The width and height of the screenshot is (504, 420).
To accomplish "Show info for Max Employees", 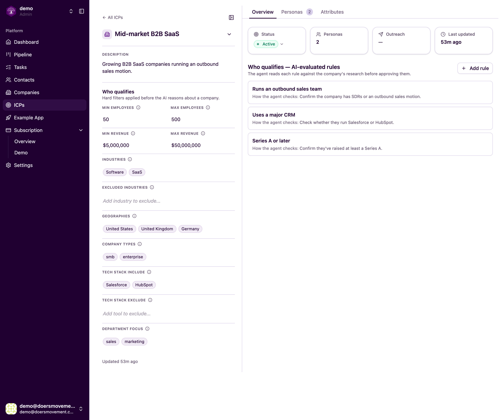I will click(208, 107).
